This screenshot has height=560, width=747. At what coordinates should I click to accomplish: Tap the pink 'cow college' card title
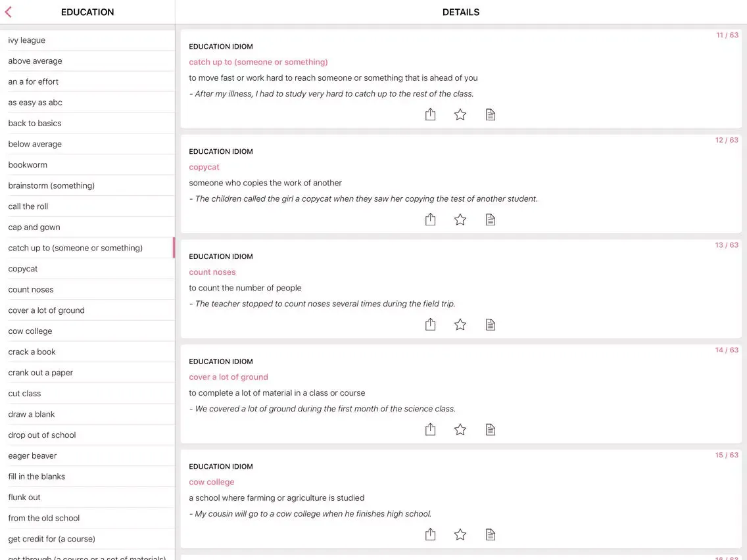click(x=212, y=482)
